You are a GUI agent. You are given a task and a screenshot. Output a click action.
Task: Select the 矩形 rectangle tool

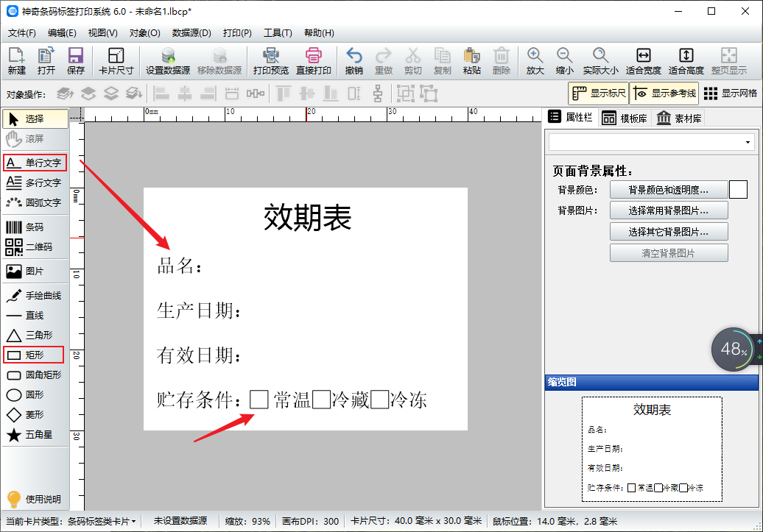click(34, 355)
